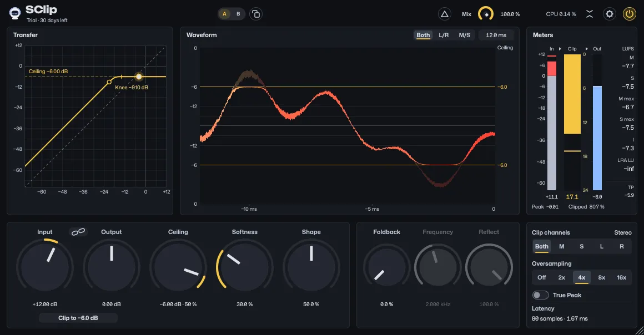Set oversampling to Off
644x335 pixels.
542,277
